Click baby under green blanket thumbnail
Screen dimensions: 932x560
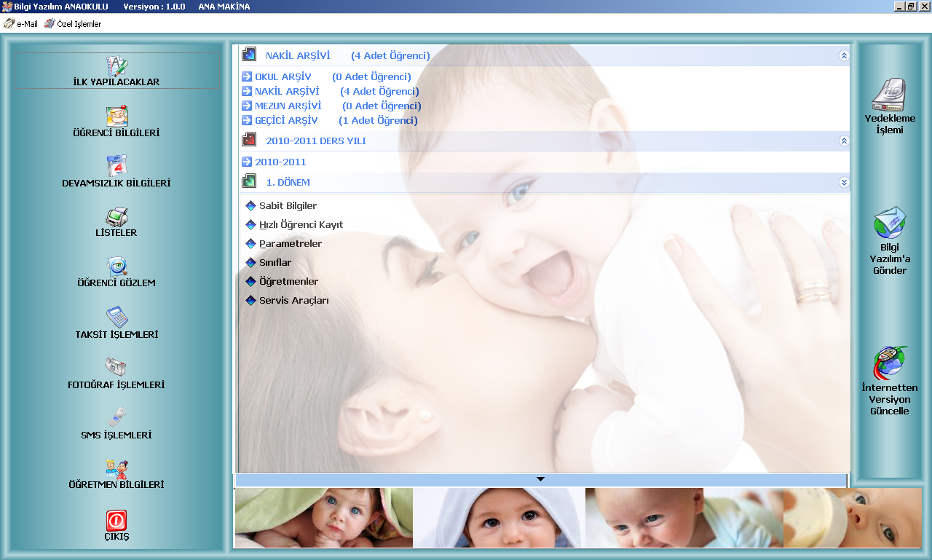[x=324, y=518]
